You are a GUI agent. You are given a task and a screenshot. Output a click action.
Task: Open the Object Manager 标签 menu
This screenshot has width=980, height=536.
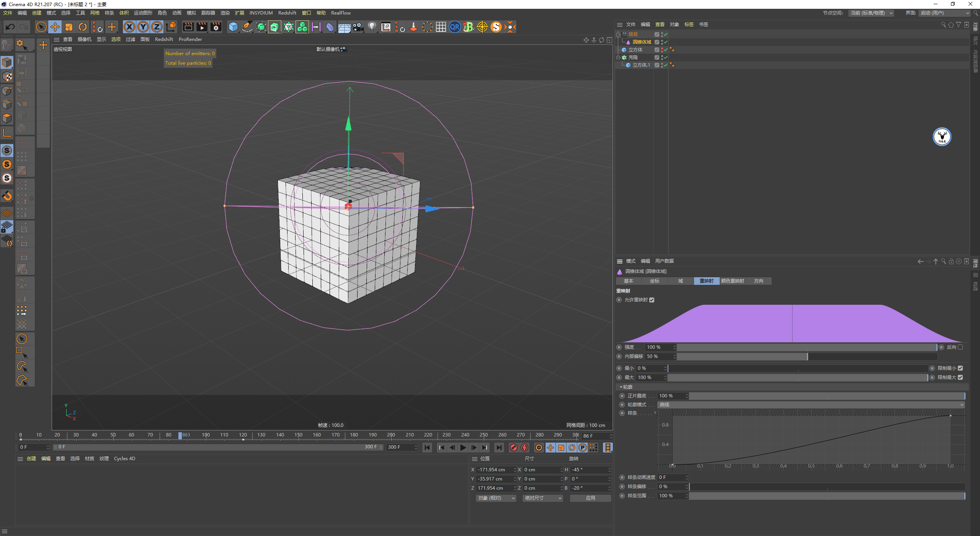pyautogui.click(x=689, y=25)
